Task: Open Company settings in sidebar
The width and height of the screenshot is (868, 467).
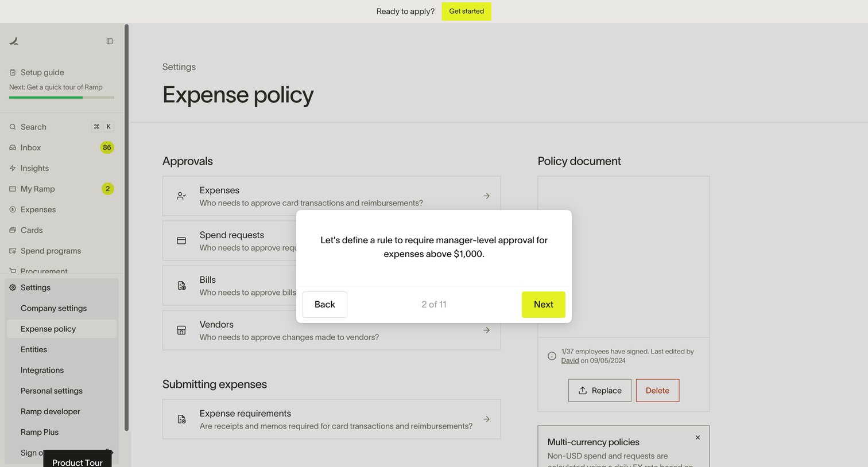Action: tap(61, 308)
